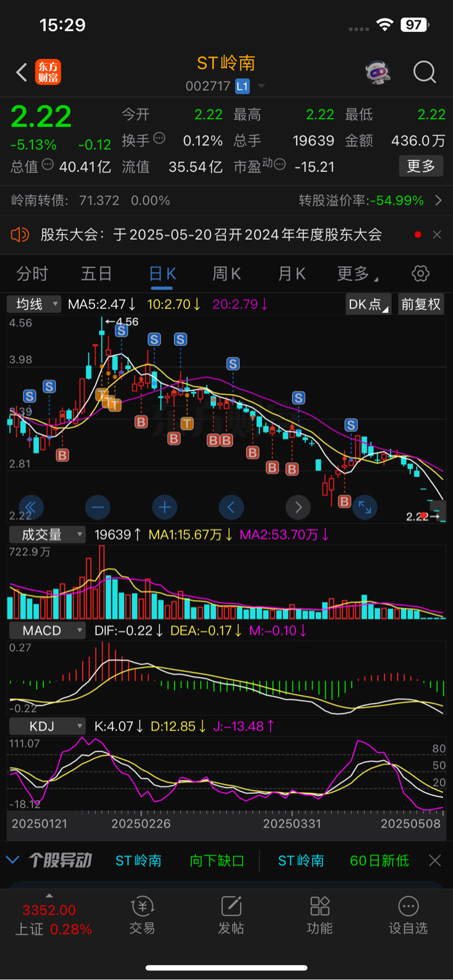Image resolution: width=453 pixels, height=980 pixels.
Task: Check the Wi-Fi status icon
Action: tap(385, 25)
